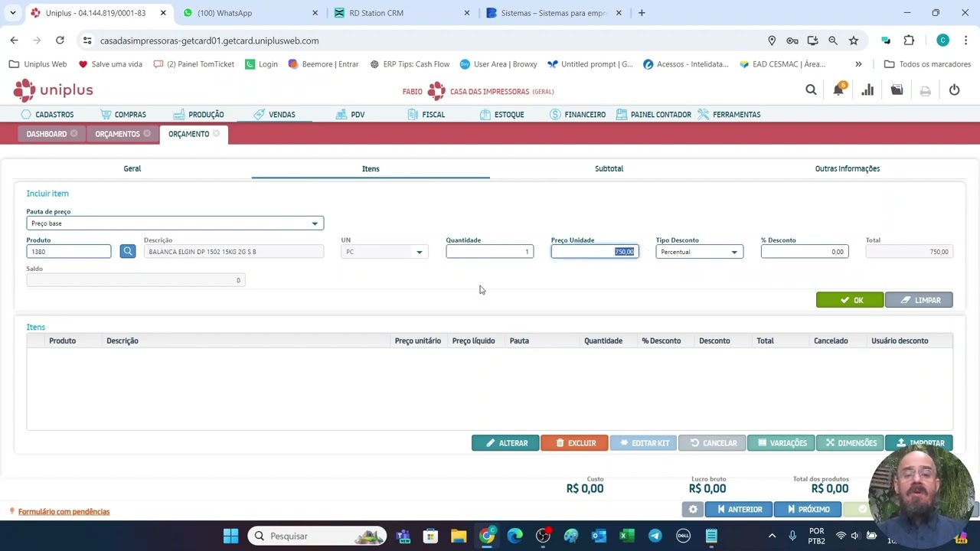Click the printer icon in header

[x=925, y=90]
